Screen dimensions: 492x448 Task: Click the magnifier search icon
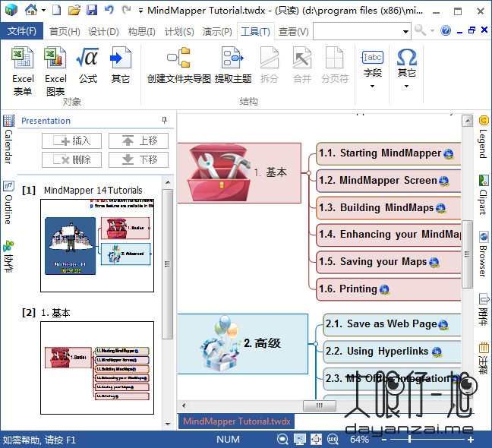pos(420,30)
